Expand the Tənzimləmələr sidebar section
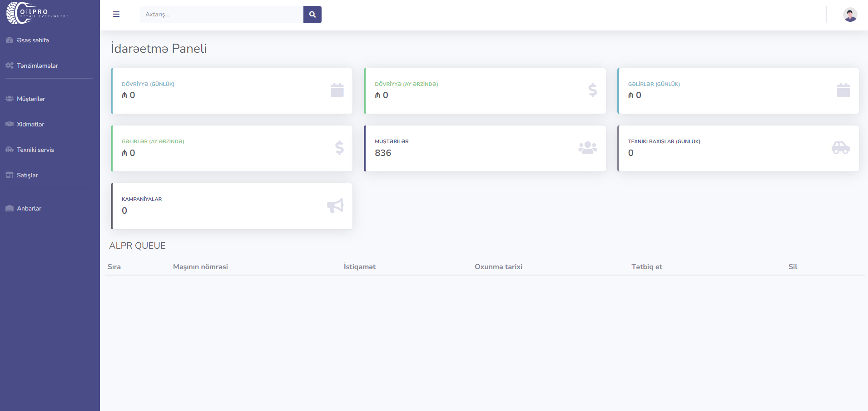The image size is (868, 411). click(37, 66)
